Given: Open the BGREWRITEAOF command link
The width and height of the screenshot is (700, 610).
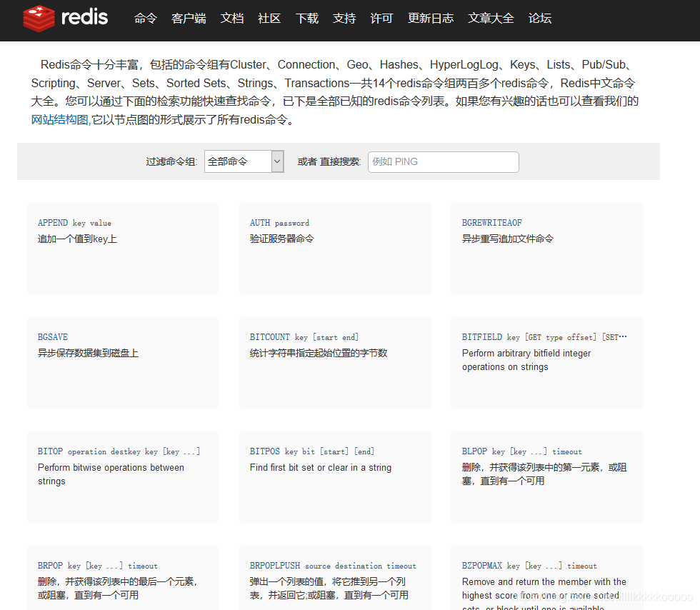Looking at the screenshot, I should click(492, 223).
